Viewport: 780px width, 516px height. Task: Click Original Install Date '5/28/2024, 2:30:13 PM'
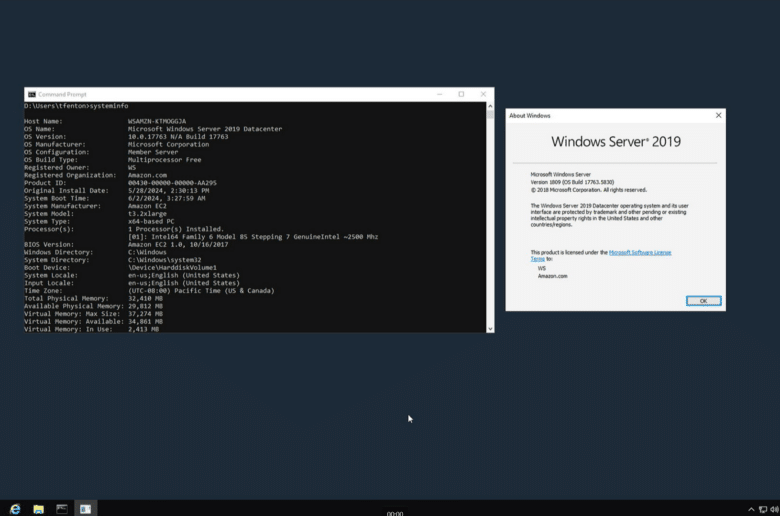pos(169,191)
